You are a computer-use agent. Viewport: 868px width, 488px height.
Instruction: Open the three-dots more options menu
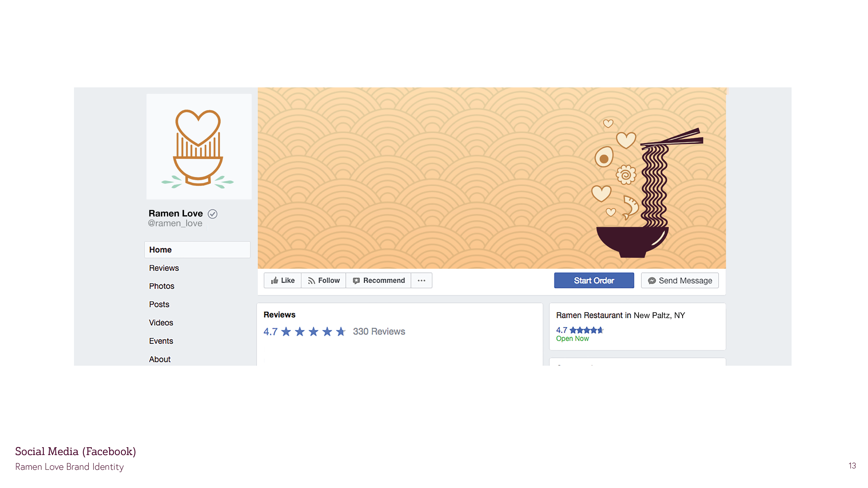pyautogui.click(x=421, y=280)
